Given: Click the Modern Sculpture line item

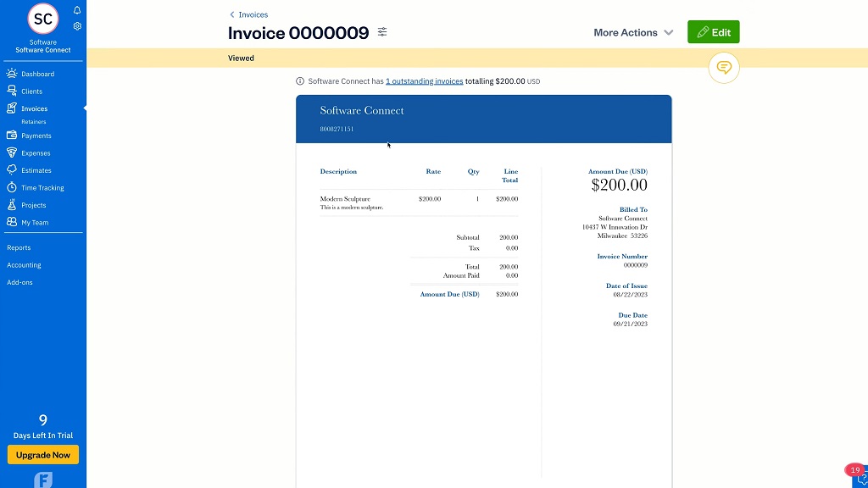Looking at the screenshot, I should click(x=345, y=198).
